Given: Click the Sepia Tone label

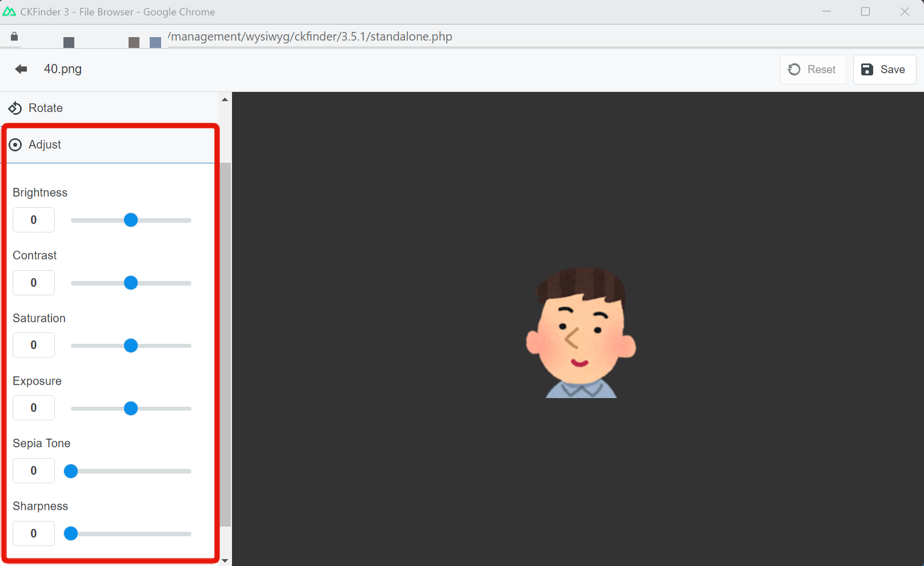Looking at the screenshot, I should pyautogui.click(x=42, y=443).
